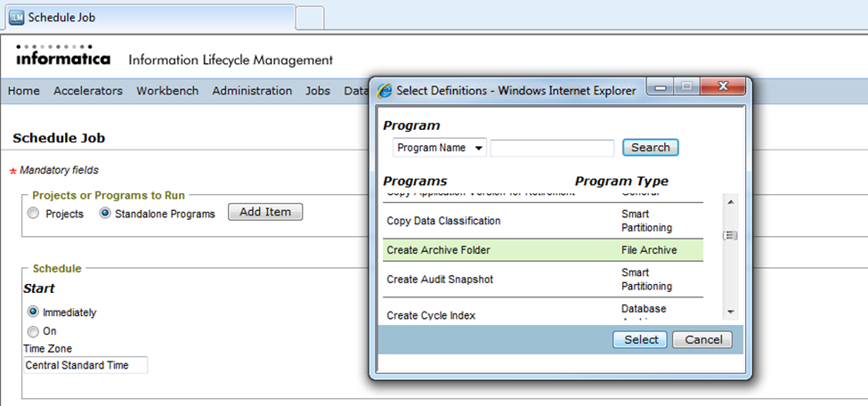Click the program search text field
868x406 pixels.
[x=552, y=148]
